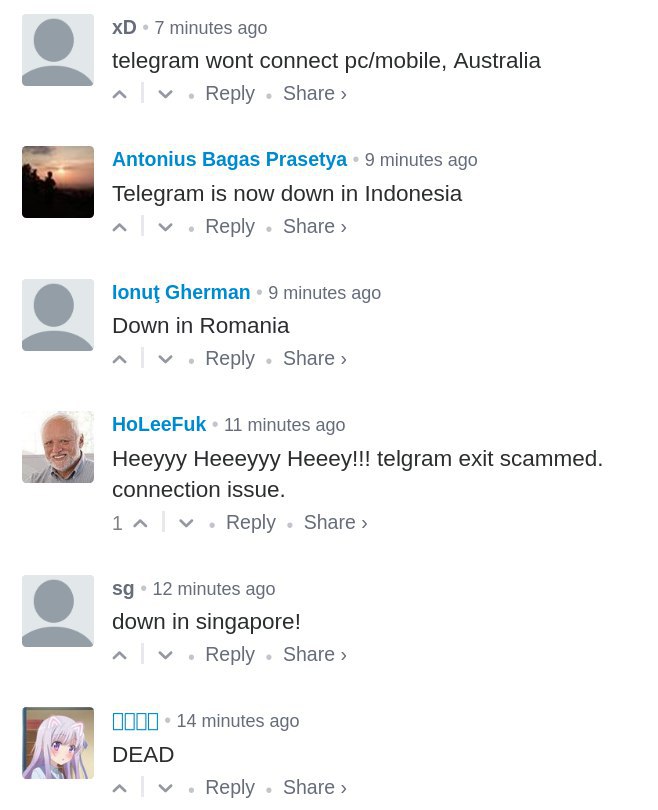
Task: Upvote Ionuţ Gherman's 'Down in Romania' comment
Action: click(x=119, y=360)
